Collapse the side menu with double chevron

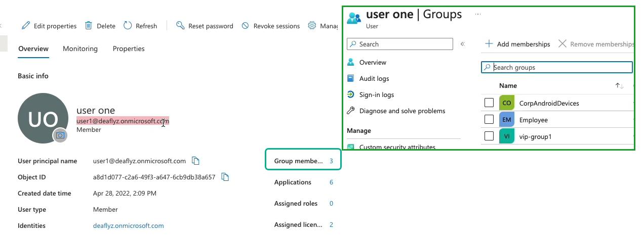pos(462,44)
